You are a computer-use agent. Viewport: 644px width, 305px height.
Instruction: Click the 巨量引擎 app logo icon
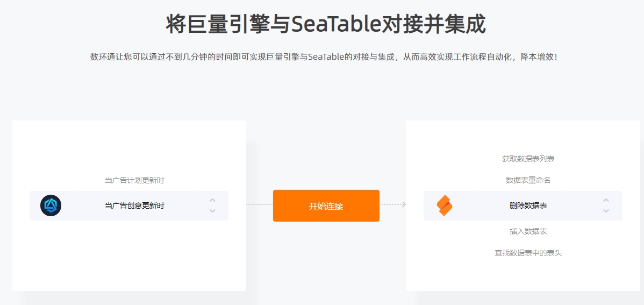51,205
